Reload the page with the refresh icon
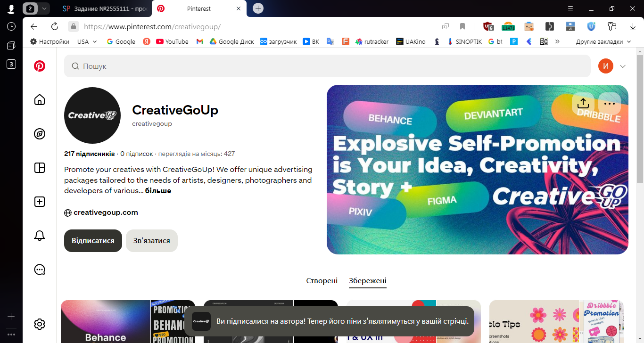The height and width of the screenshot is (343, 644). [x=55, y=26]
